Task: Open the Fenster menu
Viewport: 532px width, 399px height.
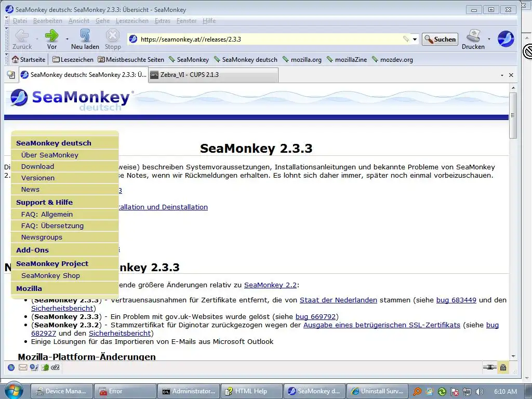Action: coord(187,21)
